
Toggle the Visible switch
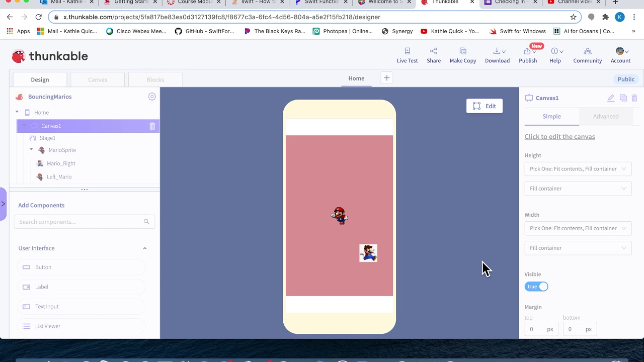click(x=536, y=287)
